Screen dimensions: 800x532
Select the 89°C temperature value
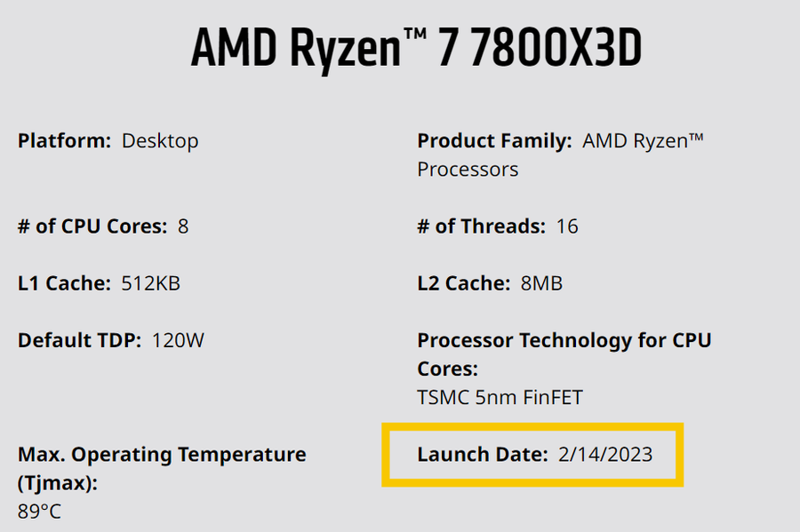(x=39, y=512)
